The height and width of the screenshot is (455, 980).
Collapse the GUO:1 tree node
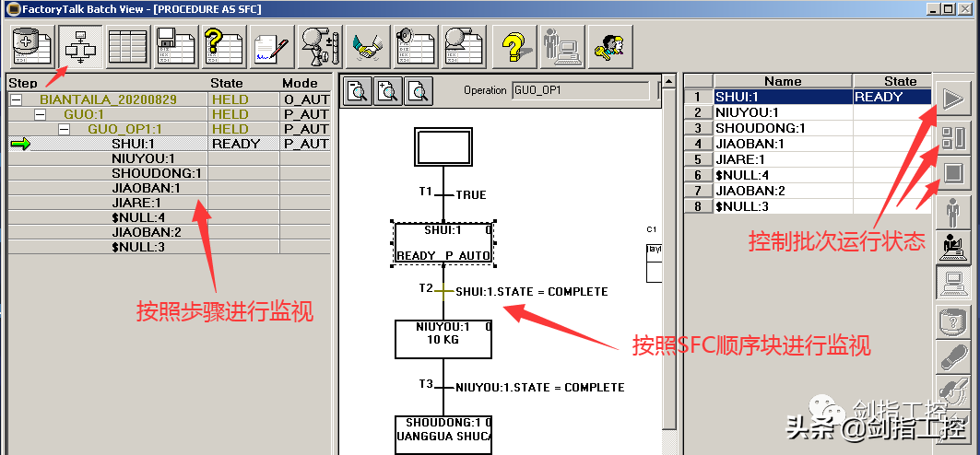coord(40,114)
